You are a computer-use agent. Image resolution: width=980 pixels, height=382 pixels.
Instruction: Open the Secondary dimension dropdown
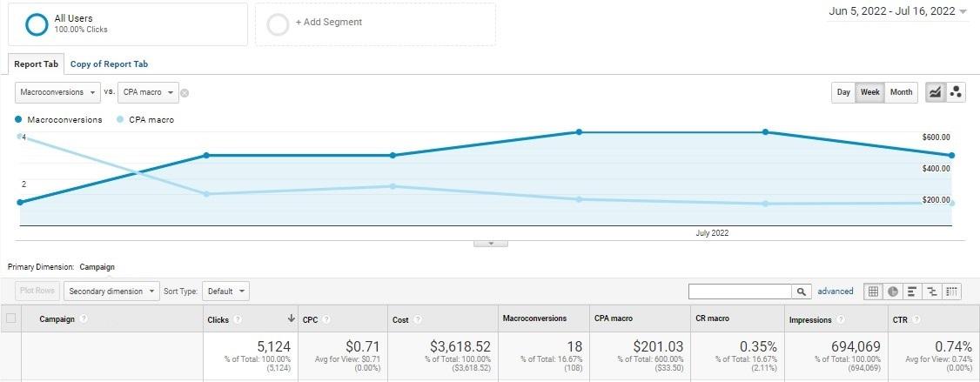point(112,292)
